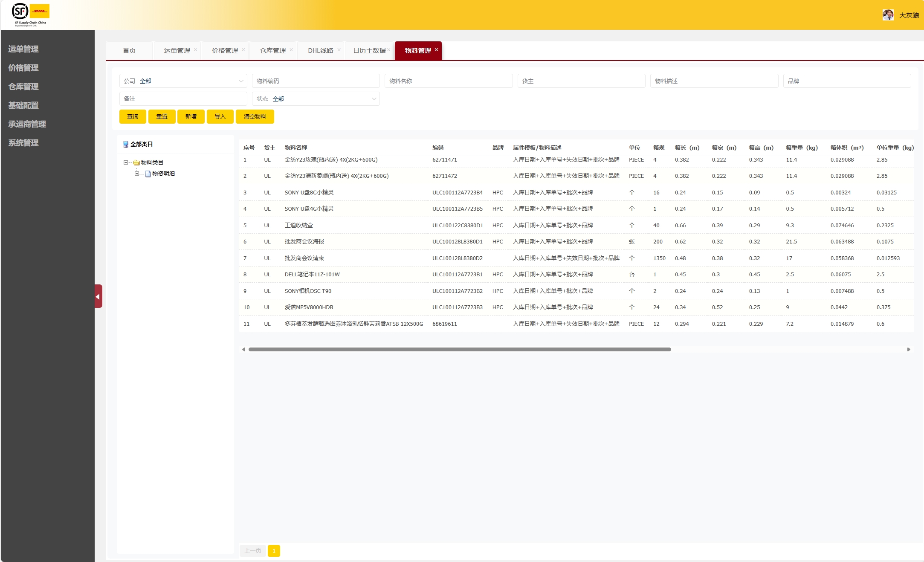The height and width of the screenshot is (562, 924).
Task: Open 系统管理 in the sidebar menu
Action: pyautogui.click(x=23, y=143)
